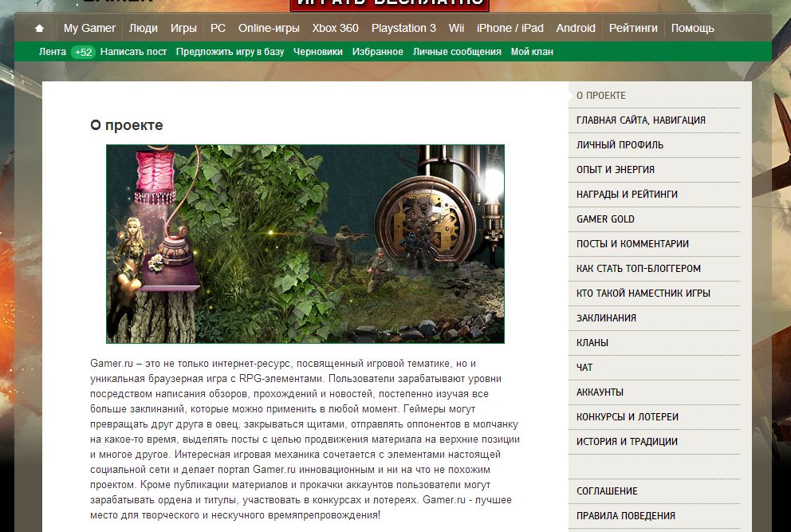Choose the iPhone / iPad category
Screen dimensions: 791x532
point(510,28)
